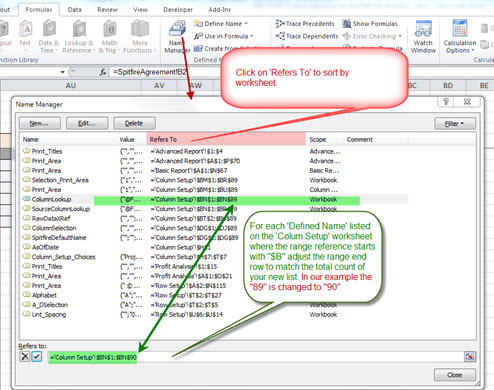Select the Alphabet name row
494x390 pixels.
tap(213, 295)
